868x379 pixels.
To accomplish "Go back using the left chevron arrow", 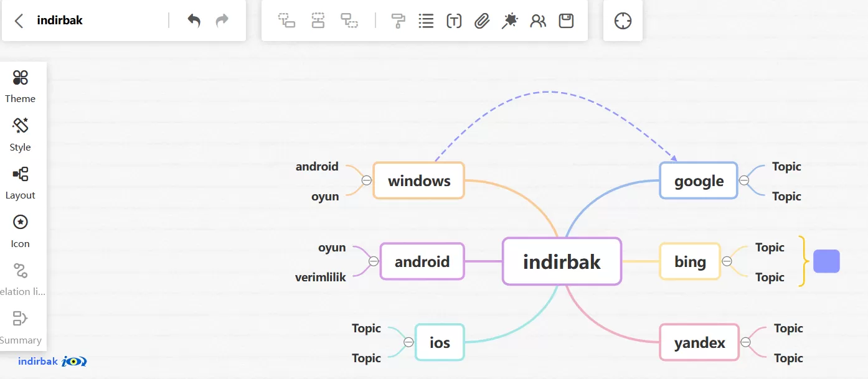I will 19,21.
